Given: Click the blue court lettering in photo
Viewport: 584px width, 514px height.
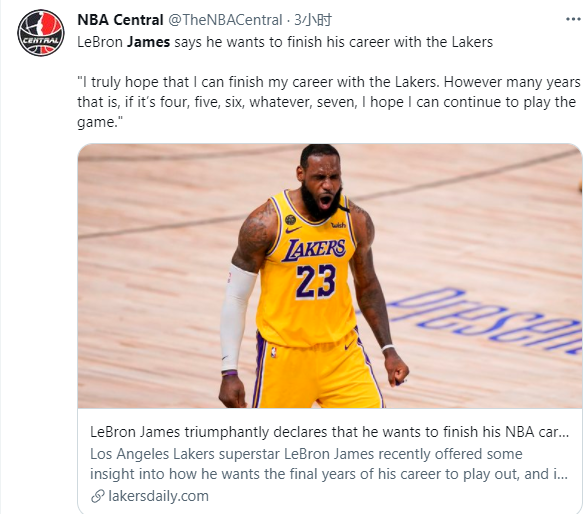Looking at the screenshot, I should tap(484, 320).
